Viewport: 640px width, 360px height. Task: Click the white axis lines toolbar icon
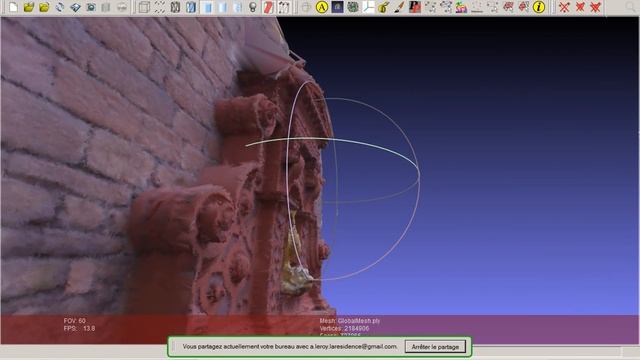(368, 7)
